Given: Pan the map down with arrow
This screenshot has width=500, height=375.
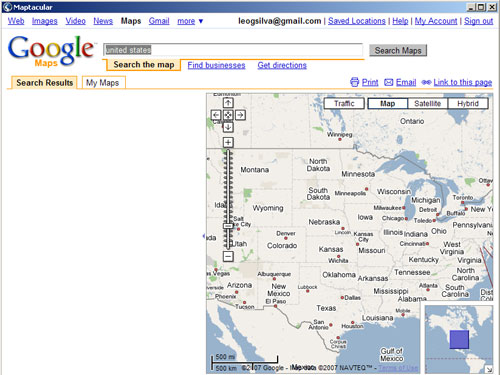Looking at the screenshot, I should tap(228, 127).
